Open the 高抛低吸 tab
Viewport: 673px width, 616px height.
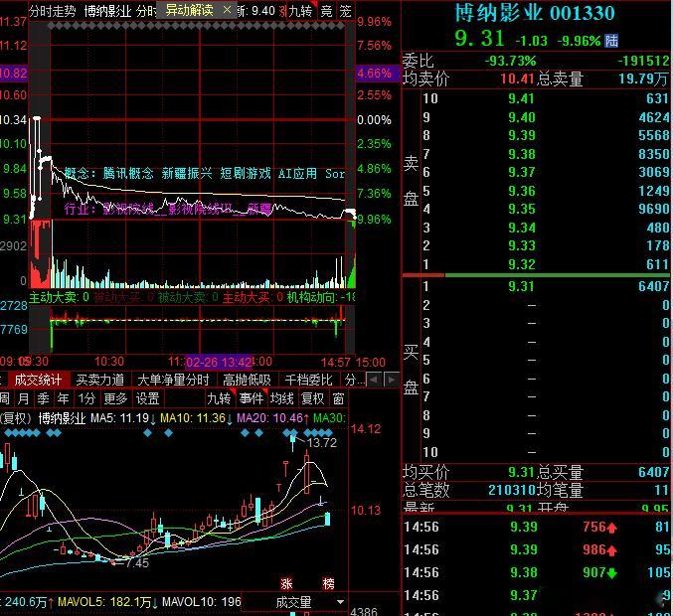pyautogui.click(x=247, y=381)
